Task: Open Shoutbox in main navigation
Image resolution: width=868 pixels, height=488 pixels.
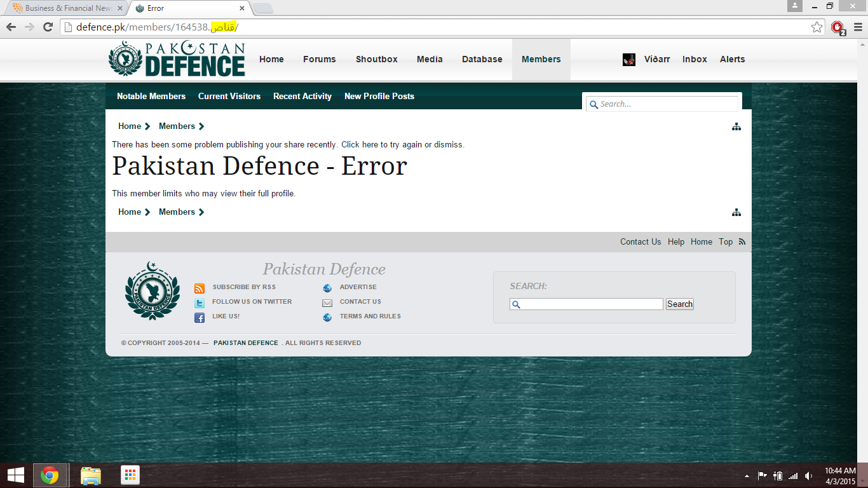Action: pos(377,59)
